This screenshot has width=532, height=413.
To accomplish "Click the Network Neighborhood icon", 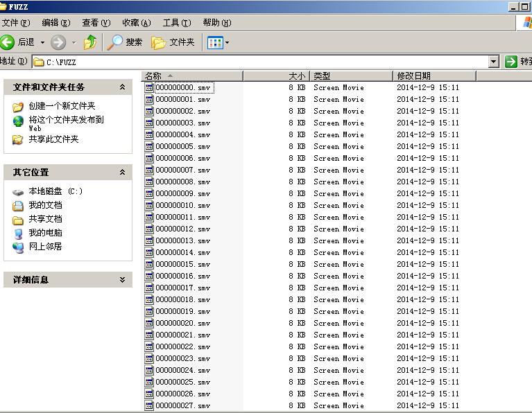I will click(18, 247).
